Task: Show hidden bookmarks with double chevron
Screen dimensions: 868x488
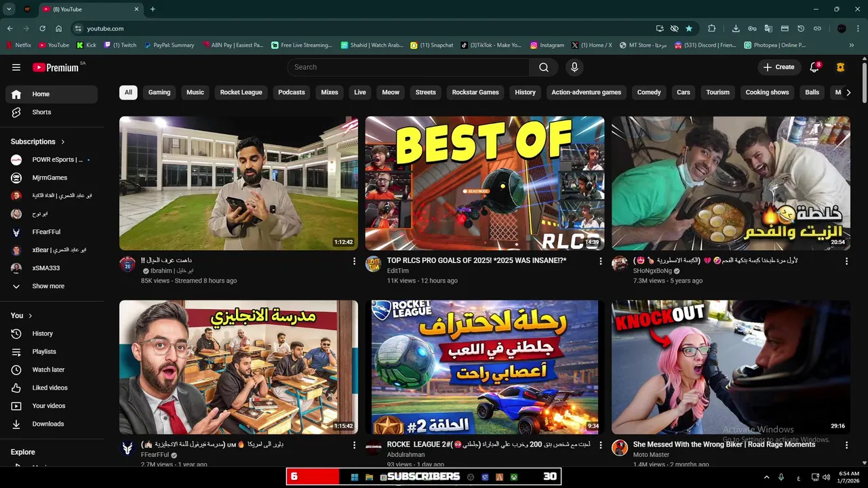Action: coord(852,45)
